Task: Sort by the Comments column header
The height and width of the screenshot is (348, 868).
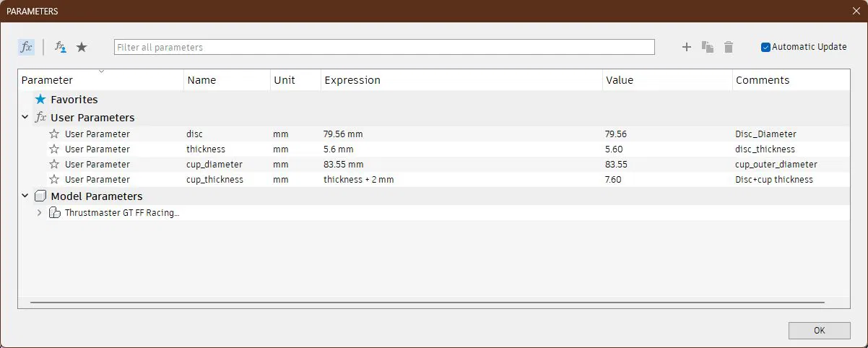Action: pos(791,80)
